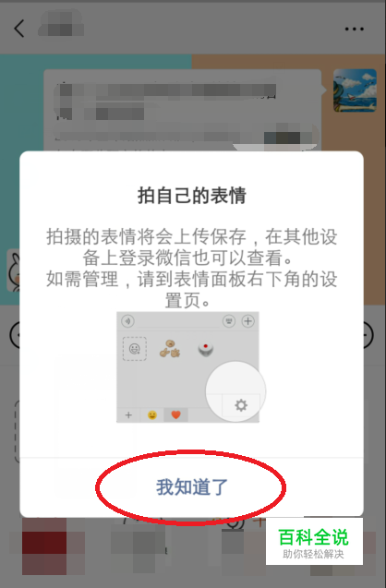This screenshot has width=386, height=588.
Task: Tap the seascape avatar beside the message
Action: coord(355,90)
